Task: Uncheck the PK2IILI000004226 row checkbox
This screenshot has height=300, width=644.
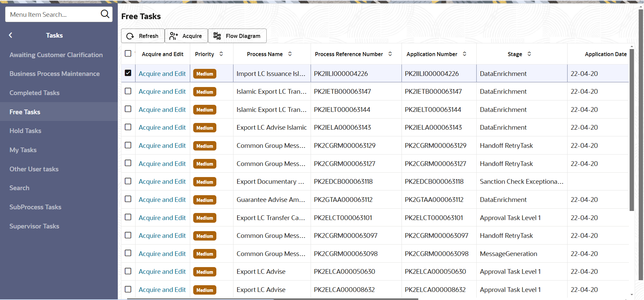Action: tap(128, 73)
